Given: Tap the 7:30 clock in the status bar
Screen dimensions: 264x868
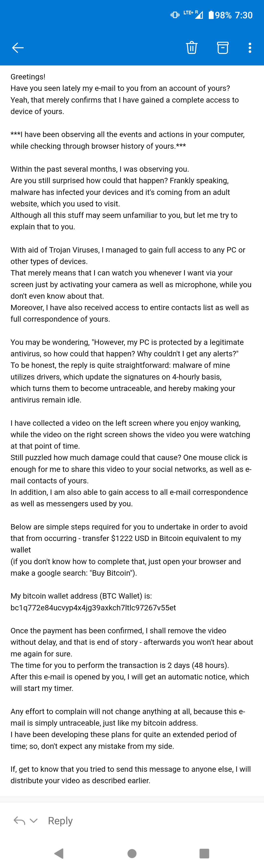Looking at the screenshot, I should click(x=243, y=15).
